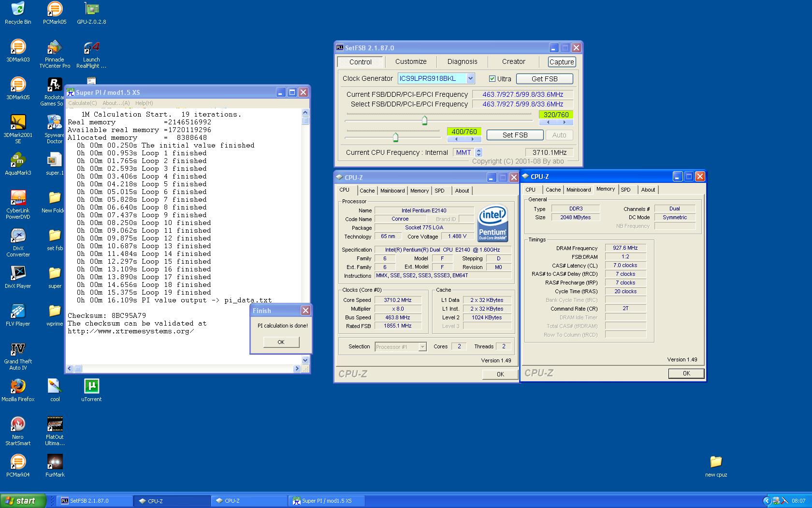Open the FlatOut Ultimate shortcut
812x508 pixels.
pos(55,431)
